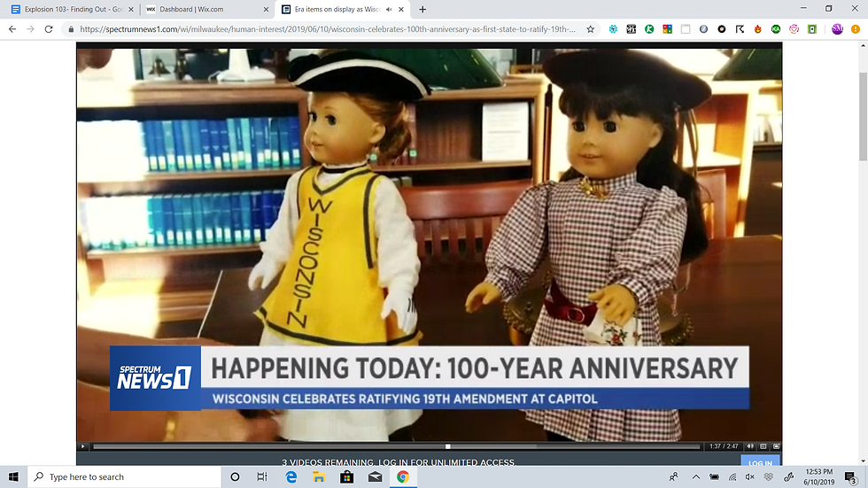Seek on the video progress bar
The width and height of the screenshot is (868, 488).
397,446
